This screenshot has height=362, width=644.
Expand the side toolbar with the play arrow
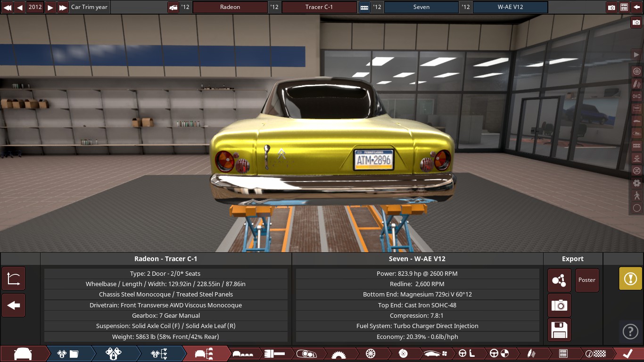[636, 55]
